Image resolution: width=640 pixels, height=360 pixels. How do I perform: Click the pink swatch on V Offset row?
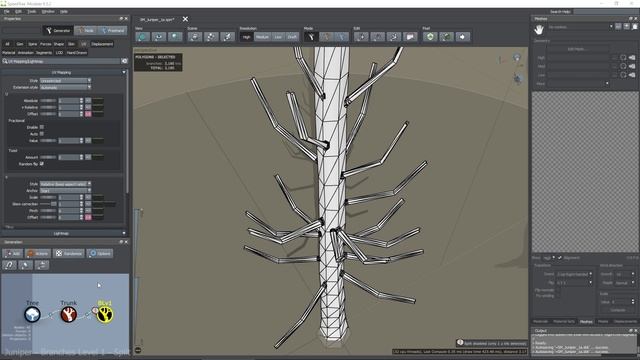point(88,218)
